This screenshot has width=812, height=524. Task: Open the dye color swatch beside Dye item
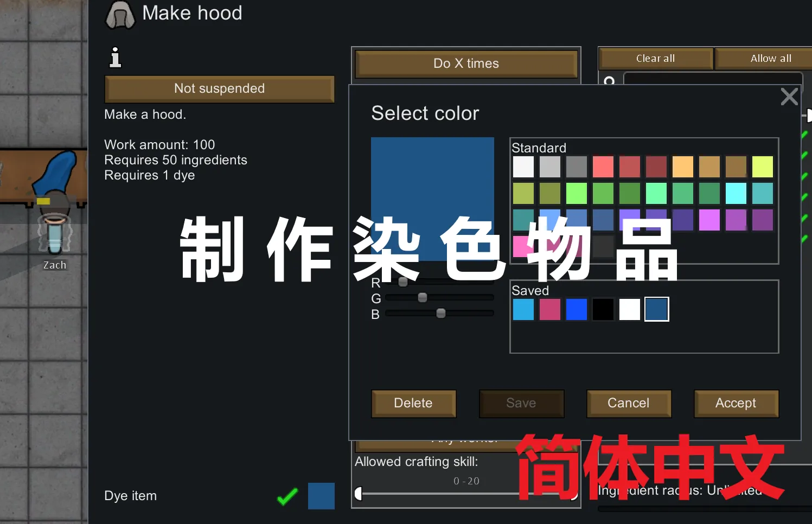[321, 496]
